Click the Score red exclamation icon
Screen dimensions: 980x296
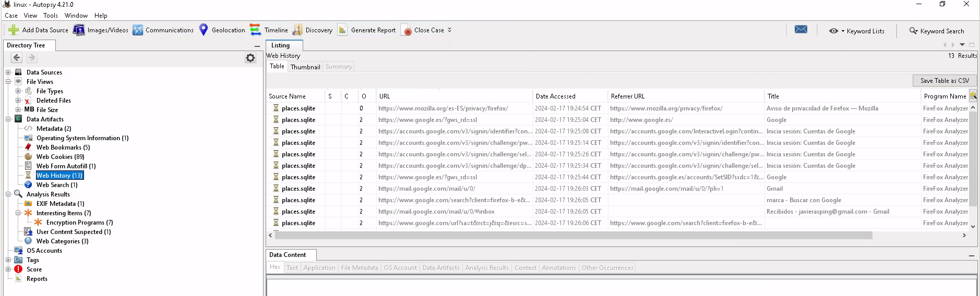(18, 269)
